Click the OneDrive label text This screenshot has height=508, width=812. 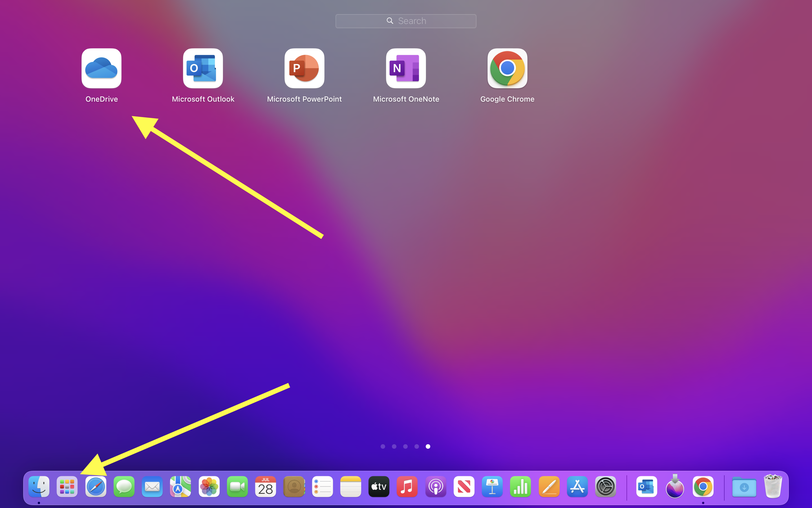tap(102, 99)
